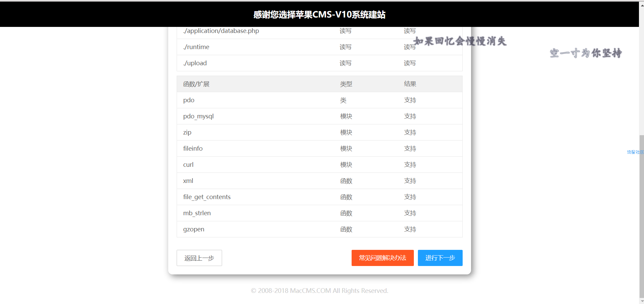Select the pdo row name

[x=189, y=100]
